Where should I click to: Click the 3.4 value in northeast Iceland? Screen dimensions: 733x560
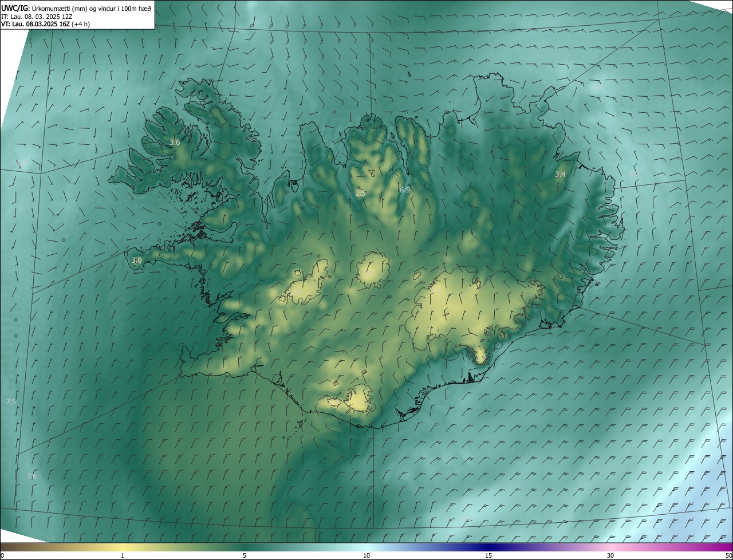pos(560,174)
